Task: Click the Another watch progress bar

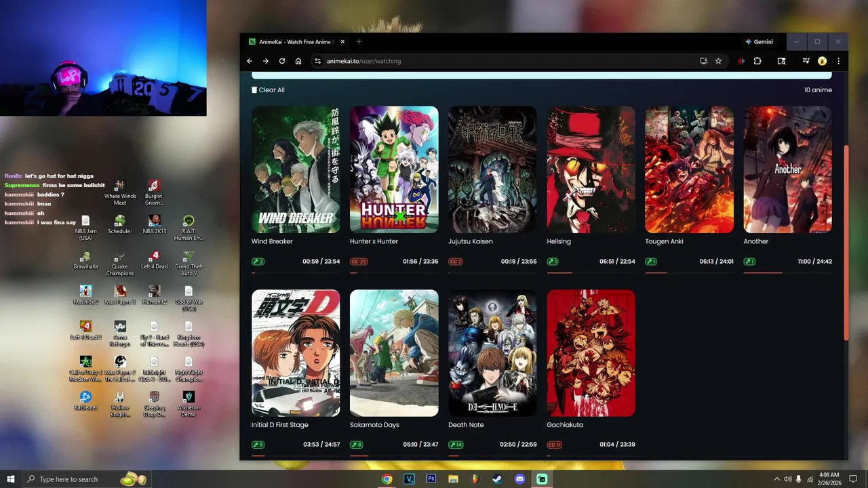Action: click(x=787, y=272)
